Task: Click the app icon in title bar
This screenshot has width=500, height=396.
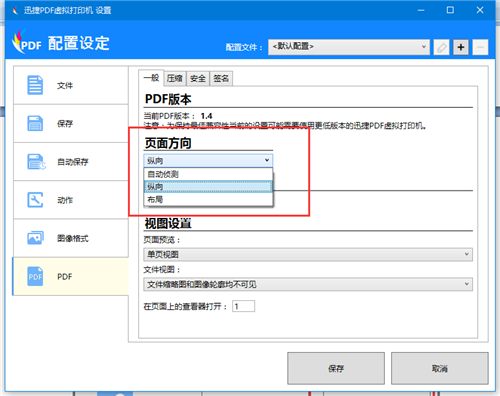Action: pyautogui.click(x=15, y=11)
